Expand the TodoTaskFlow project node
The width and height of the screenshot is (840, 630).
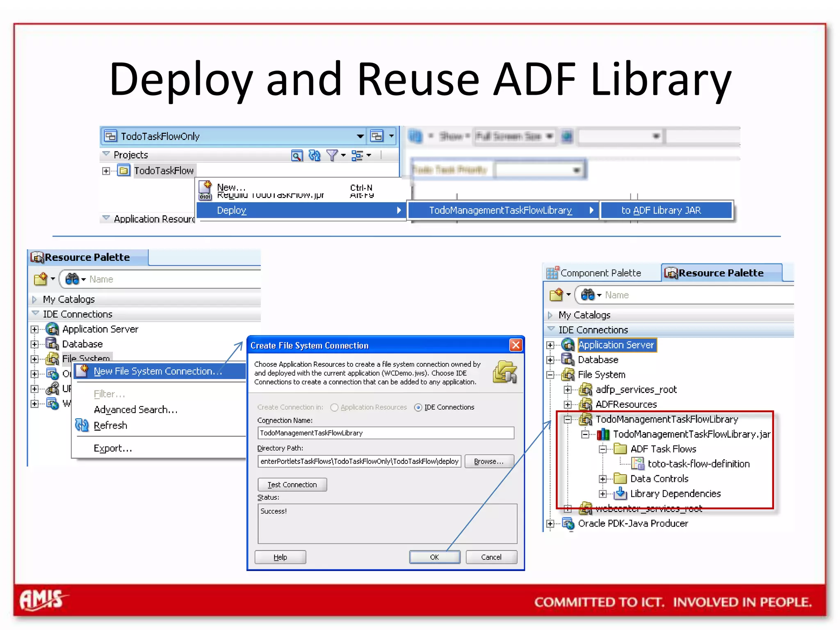106,171
